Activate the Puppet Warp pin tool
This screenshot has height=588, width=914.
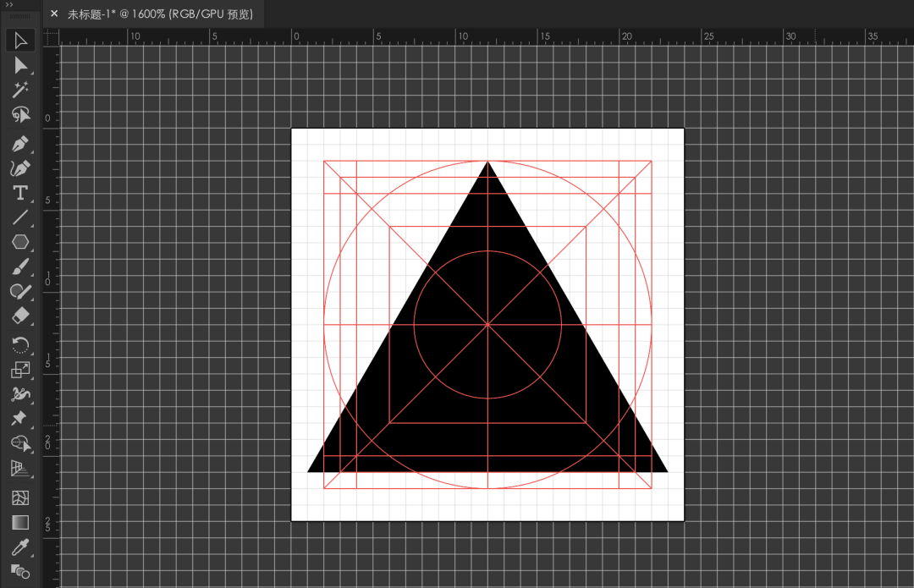point(19,419)
